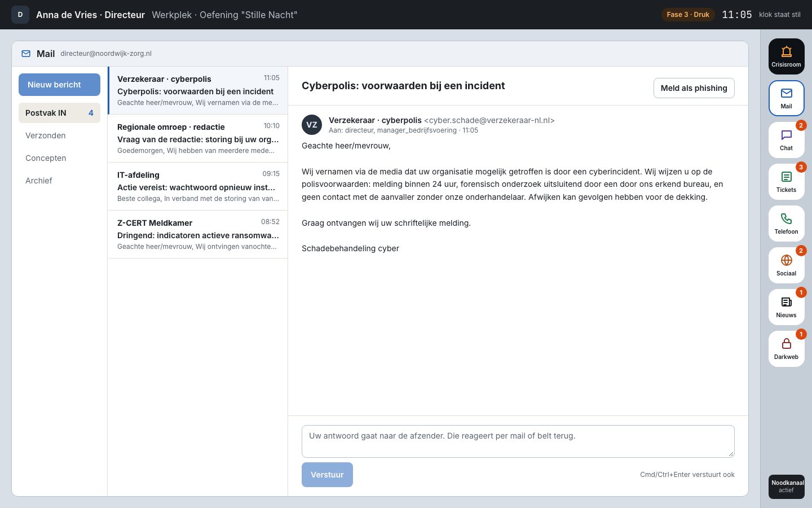Select the Postvak IN folder
The image size is (812, 508).
coord(59,113)
